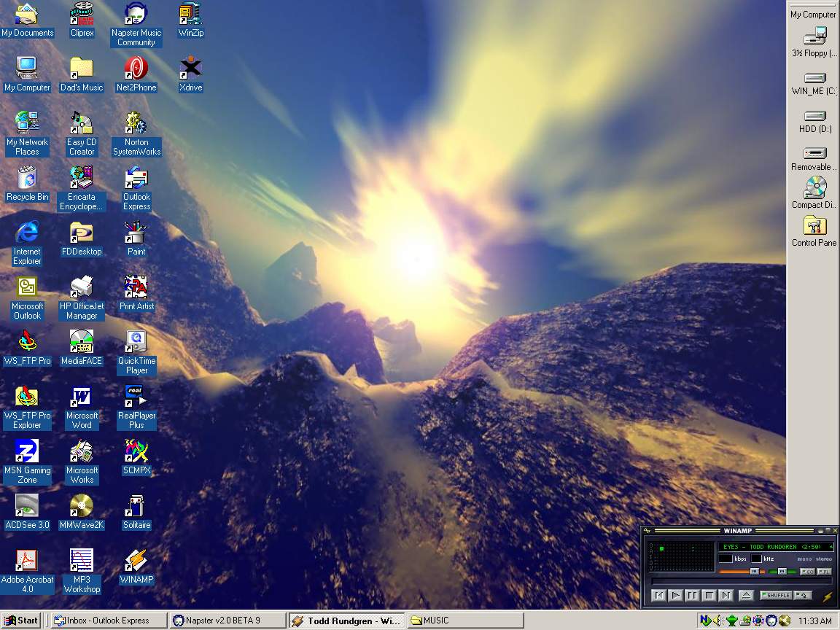Toggle the Winamp playlist (PL) window
The height and width of the screenshot is (630, 840).
tap(824, 572)
